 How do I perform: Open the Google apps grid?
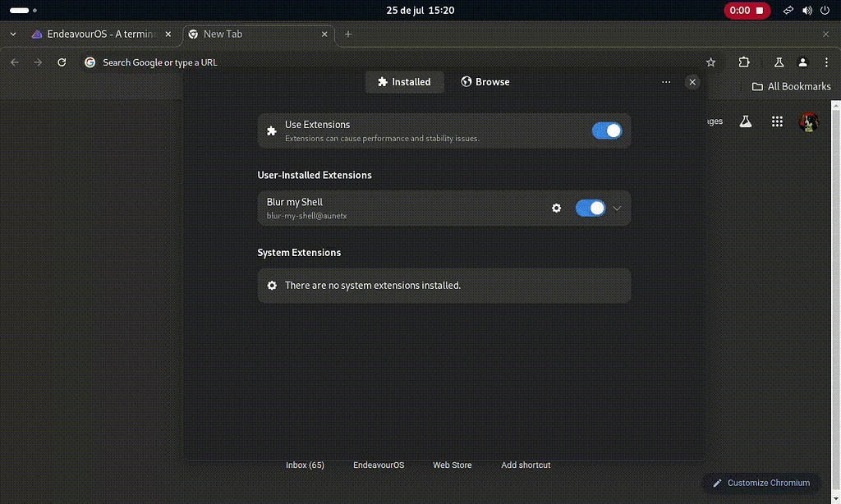point(777,121)
